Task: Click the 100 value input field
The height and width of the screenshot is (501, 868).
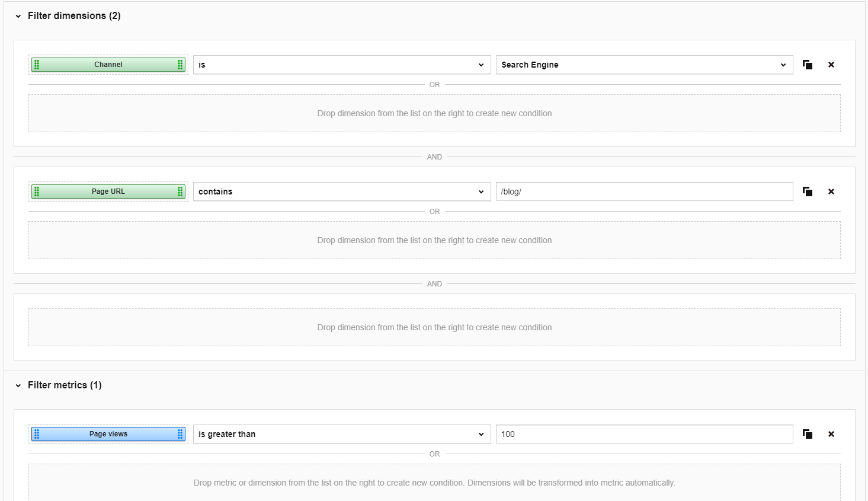Action: click(643, 434)
